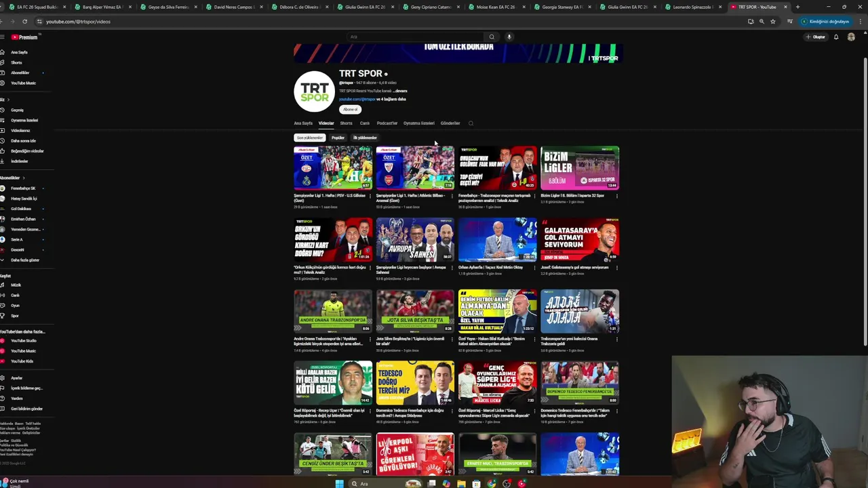Screen dimensions: 868x488
Task: Open Emirhan Özhan subscription channel
Action: coord(22,219)
